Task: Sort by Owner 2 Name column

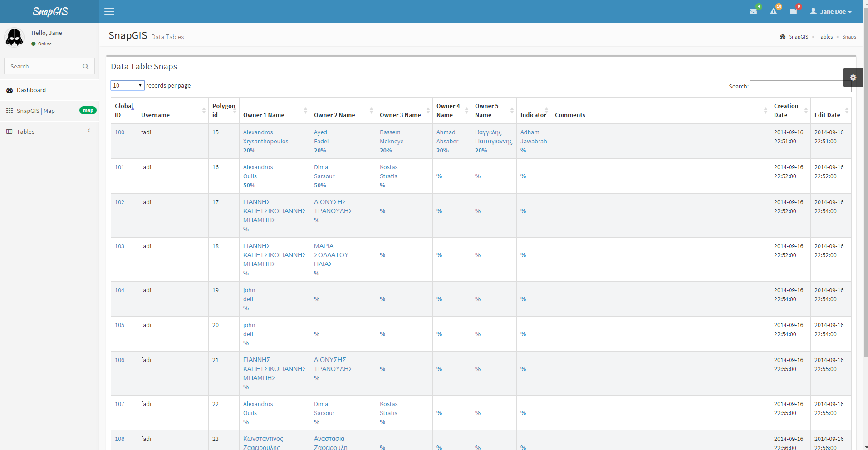Action: 343,110
